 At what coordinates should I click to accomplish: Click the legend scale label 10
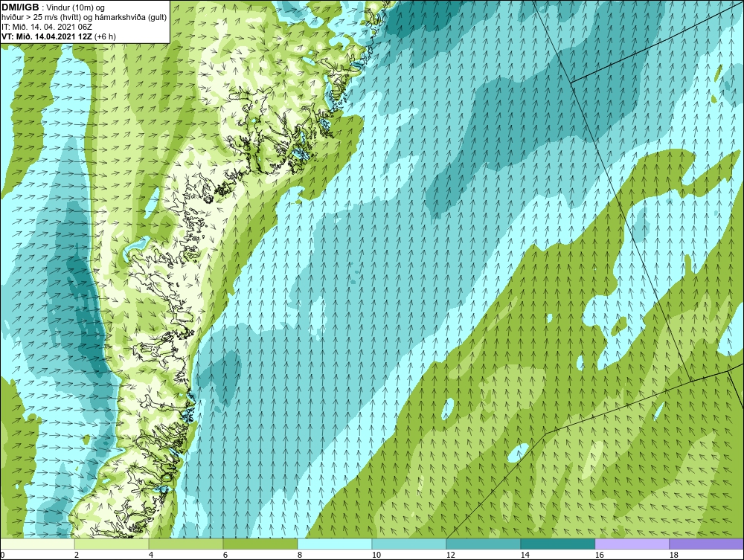click(376, 555)
